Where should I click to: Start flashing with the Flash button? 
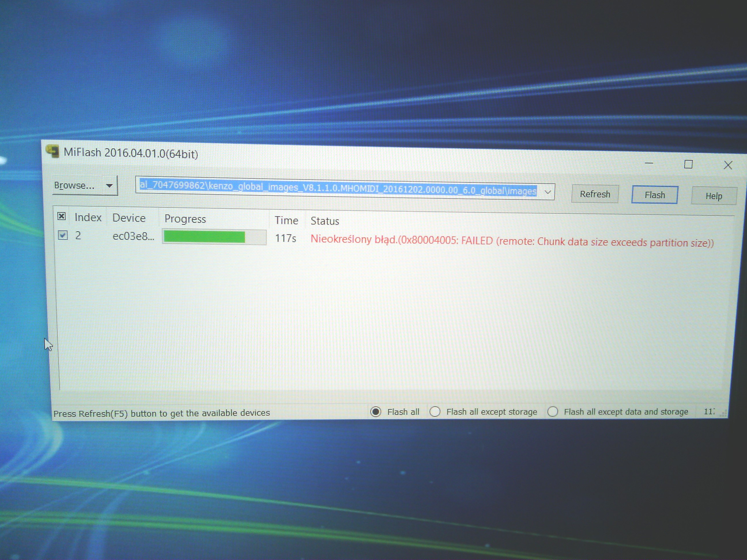(654, 195)
